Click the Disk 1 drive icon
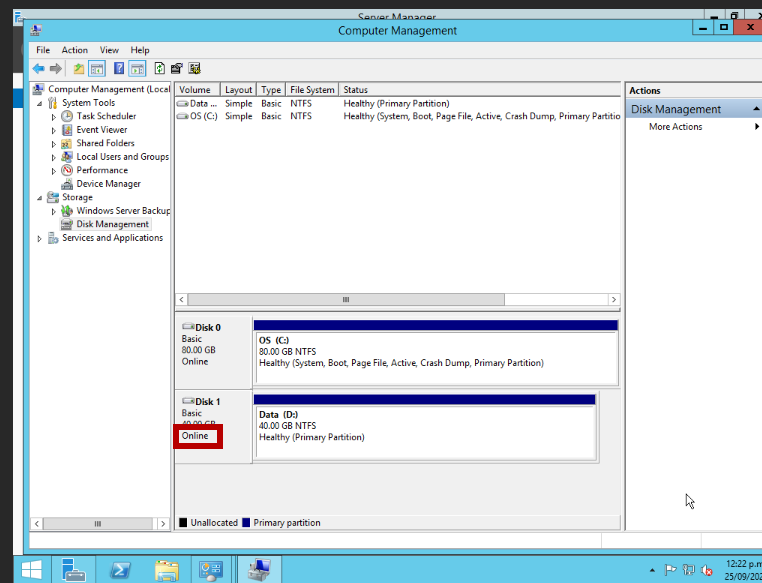Screen dimensions: 762x583 click(x=188, y=401)
